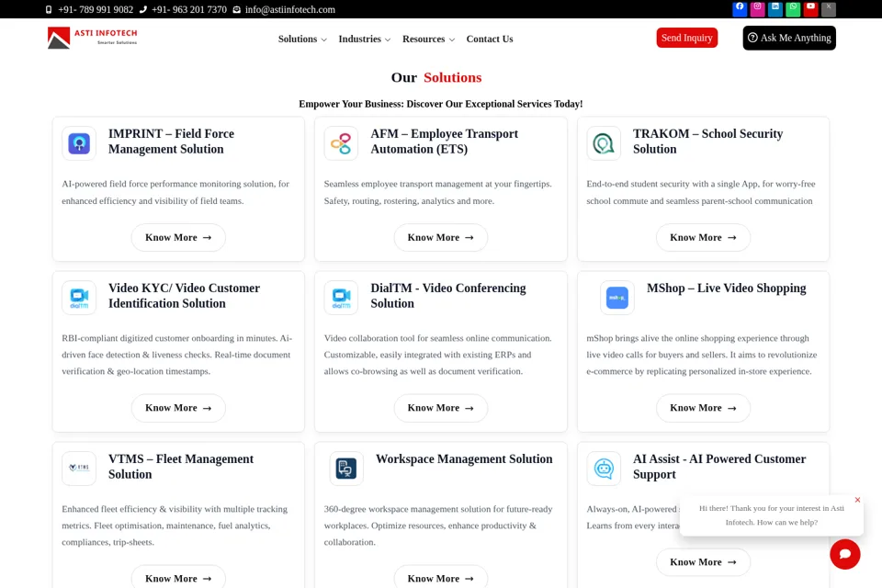Image resolution: width=882 pixels, height=588 pixels.
Task: Click the chat greeting message text
Action: 772,514
